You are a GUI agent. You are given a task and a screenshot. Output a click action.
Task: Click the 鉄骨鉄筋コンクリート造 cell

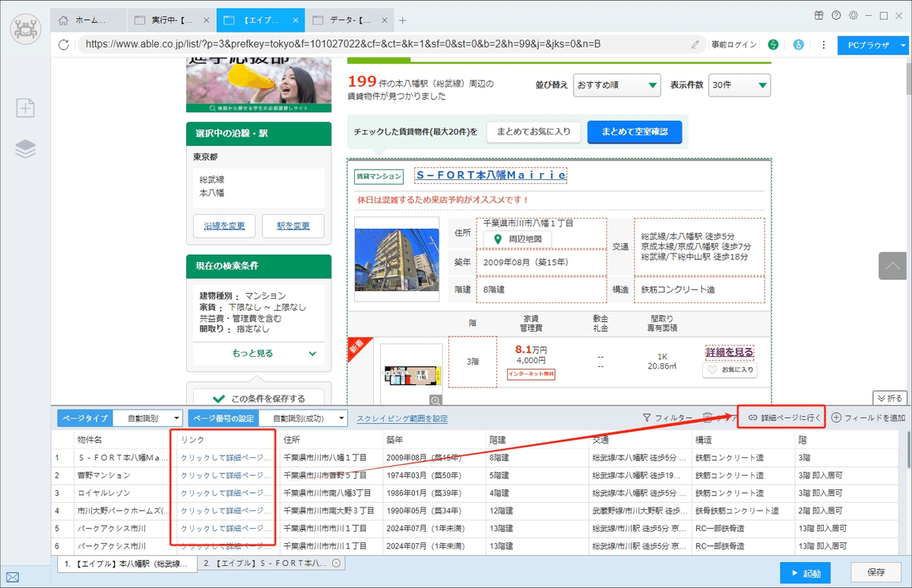742,511
